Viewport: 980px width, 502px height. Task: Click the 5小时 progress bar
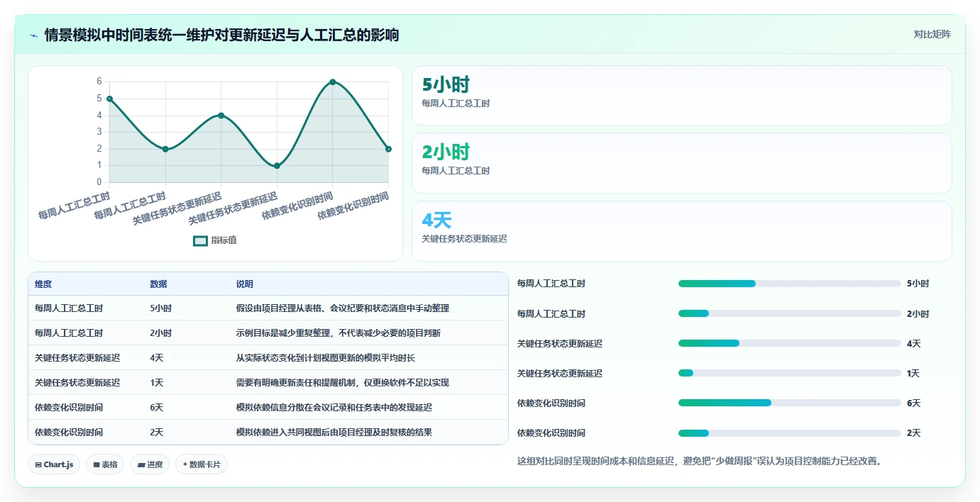[x=790, y=284]
